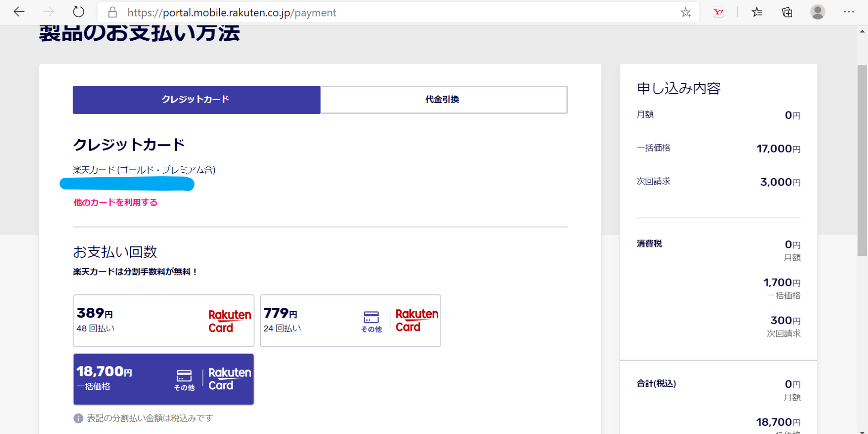
Task: Click 他のカードを利用する link
Action: [x=116, y=202]
